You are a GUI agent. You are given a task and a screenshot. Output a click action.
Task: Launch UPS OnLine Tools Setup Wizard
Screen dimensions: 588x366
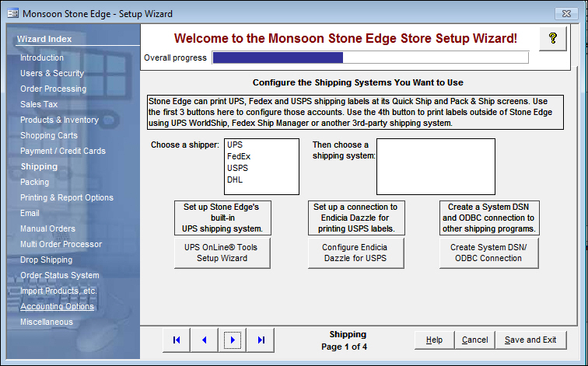(222, 253)
